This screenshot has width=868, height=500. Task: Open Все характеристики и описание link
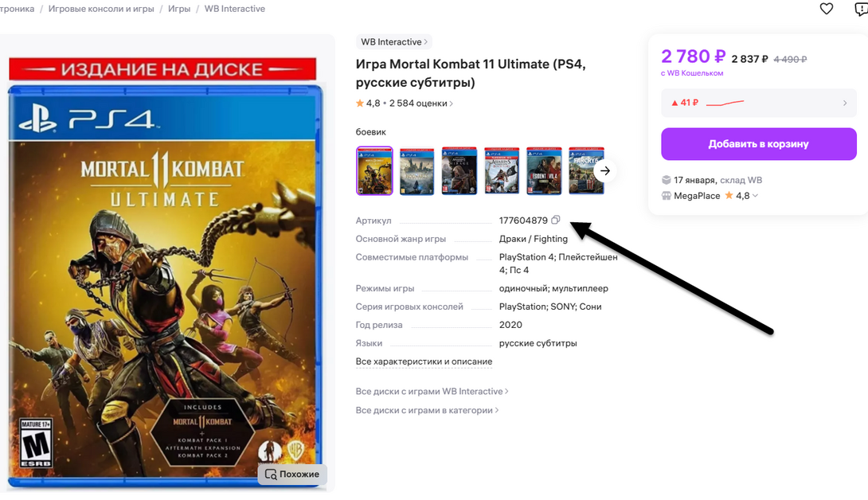(x=424, y=361)
